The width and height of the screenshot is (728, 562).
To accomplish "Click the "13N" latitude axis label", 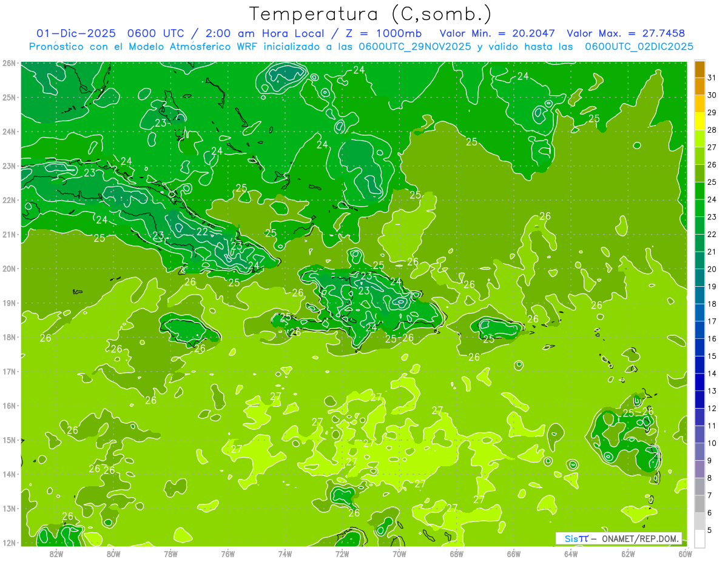I will click(9, 509).
